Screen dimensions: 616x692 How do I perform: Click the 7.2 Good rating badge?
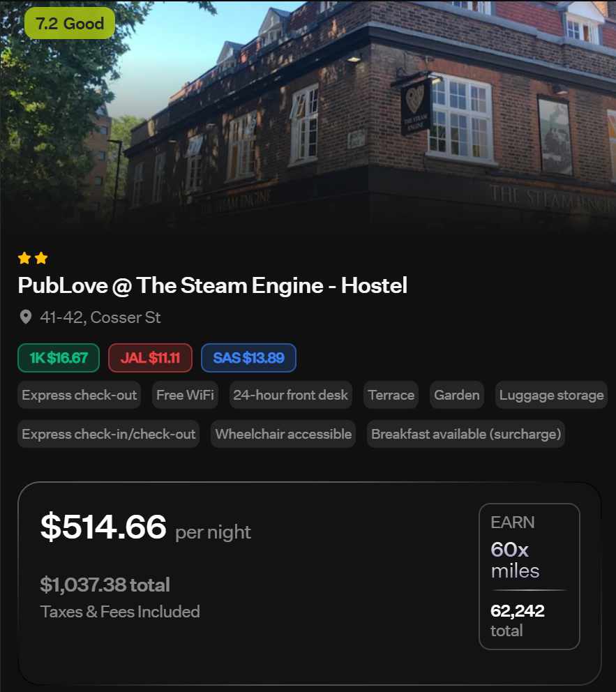coord(70,23)
